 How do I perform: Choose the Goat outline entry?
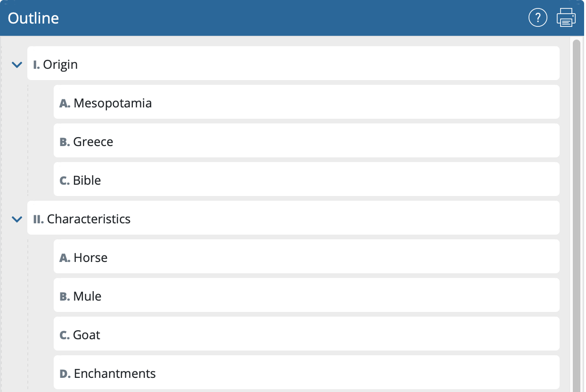(x=87, y=335)
